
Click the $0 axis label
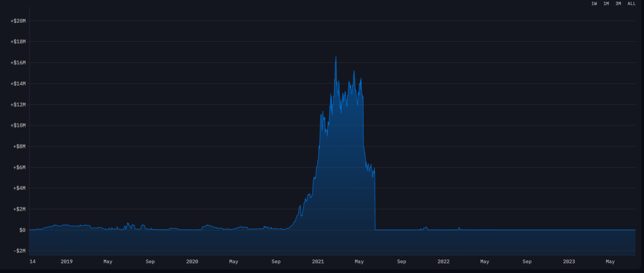tap(22, 230)
